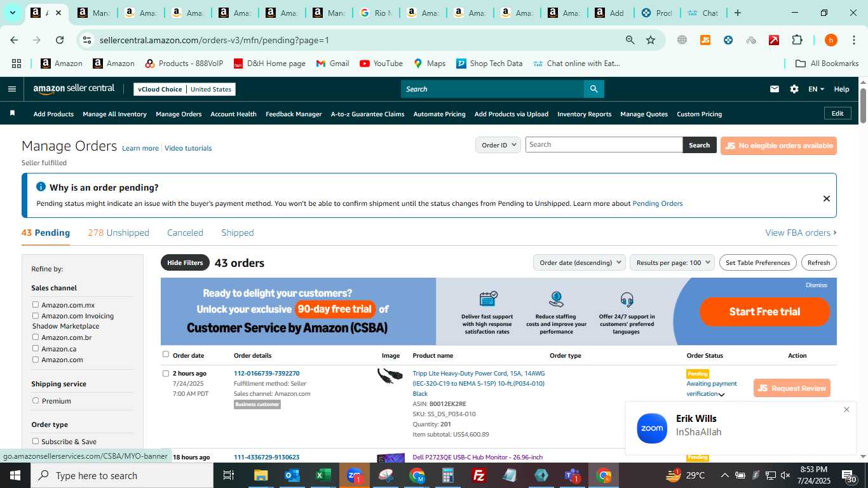The height and width of the screenshot is (488, 868).
Task: Click the teal magnifier search button
Action: pos(593,89)
